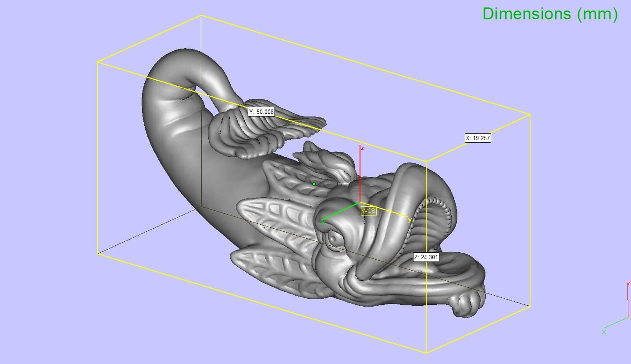Click the green X axis letter at WCS

(x=323, y=223)
